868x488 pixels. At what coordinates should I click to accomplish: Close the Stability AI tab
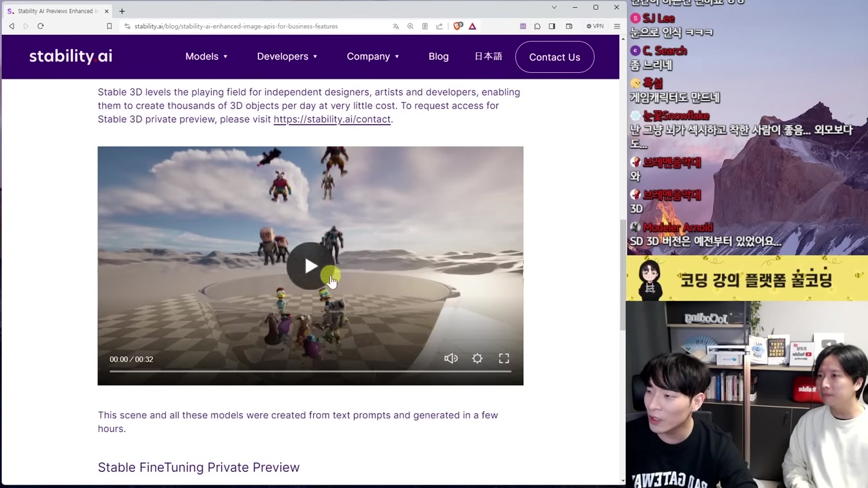107,11
